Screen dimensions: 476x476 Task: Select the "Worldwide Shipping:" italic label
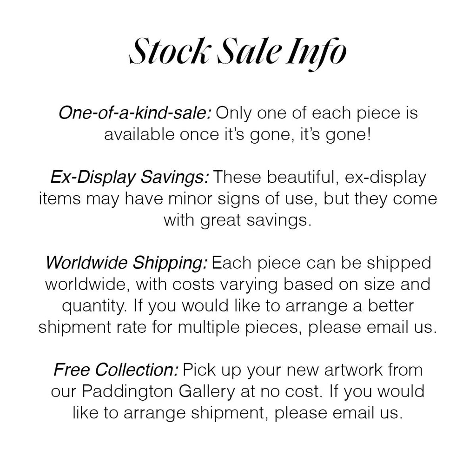[126, 263]
